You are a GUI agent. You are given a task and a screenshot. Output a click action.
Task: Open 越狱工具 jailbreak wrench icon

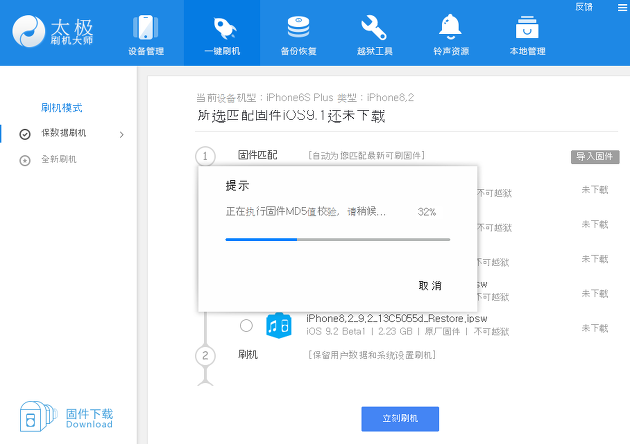(x=374, y=27)
